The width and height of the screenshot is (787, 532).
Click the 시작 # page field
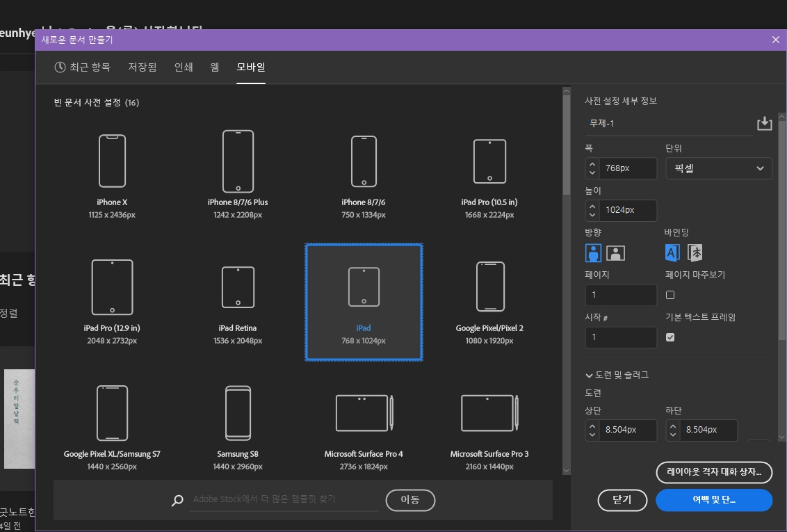pyautogui.click(x=621, y=337)
